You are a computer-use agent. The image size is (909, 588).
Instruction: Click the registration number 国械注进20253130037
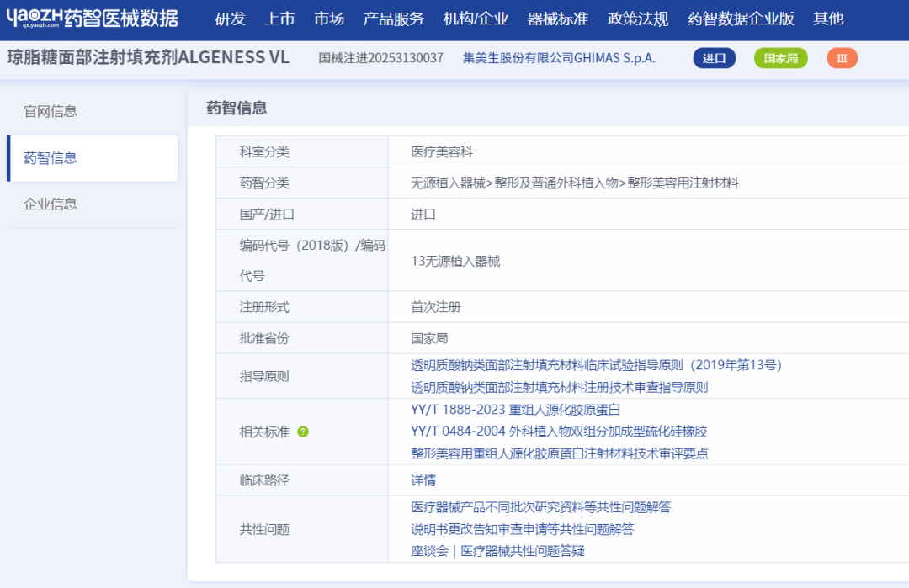(x=381, y=58)
